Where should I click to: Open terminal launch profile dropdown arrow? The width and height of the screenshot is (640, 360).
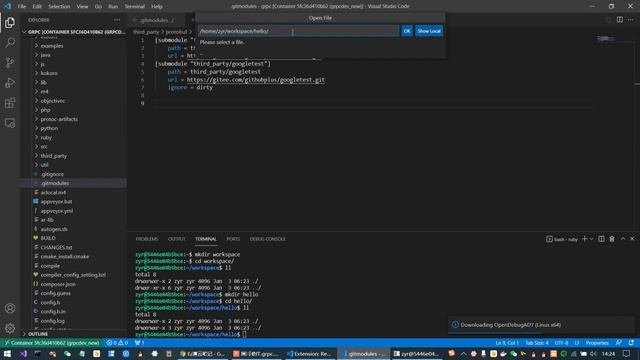point(591,239)
